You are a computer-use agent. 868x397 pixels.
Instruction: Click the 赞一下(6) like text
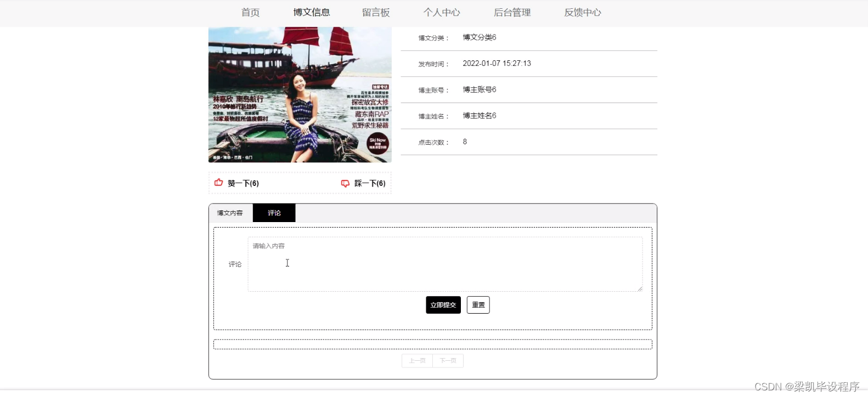click(243, 183)
